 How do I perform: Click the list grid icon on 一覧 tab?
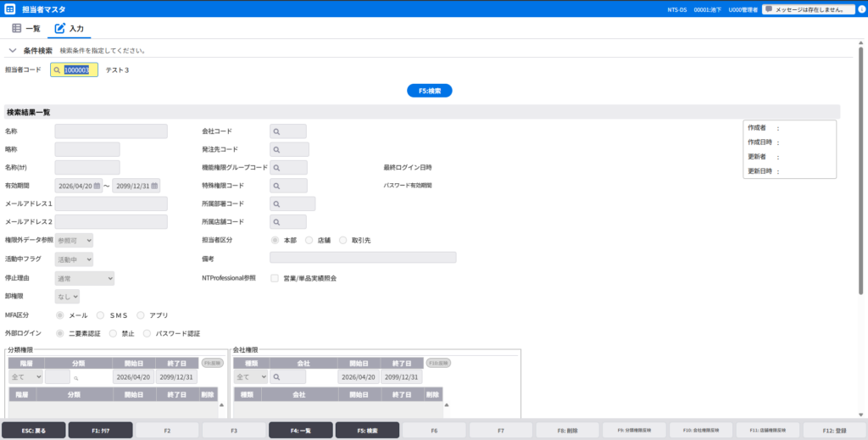[x=17, y=28]
